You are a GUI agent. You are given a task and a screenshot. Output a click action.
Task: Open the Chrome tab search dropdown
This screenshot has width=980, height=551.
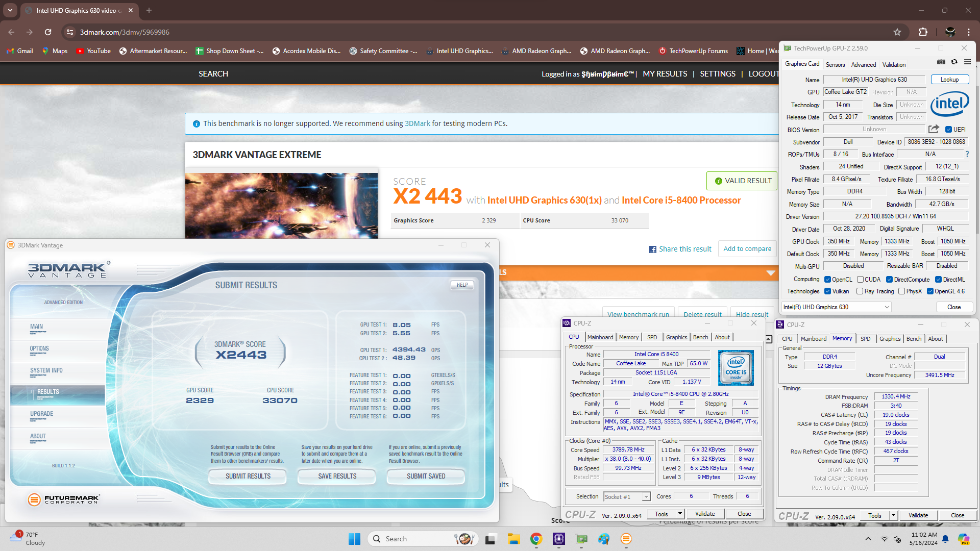pyautogui.click(x=10, y=10)
